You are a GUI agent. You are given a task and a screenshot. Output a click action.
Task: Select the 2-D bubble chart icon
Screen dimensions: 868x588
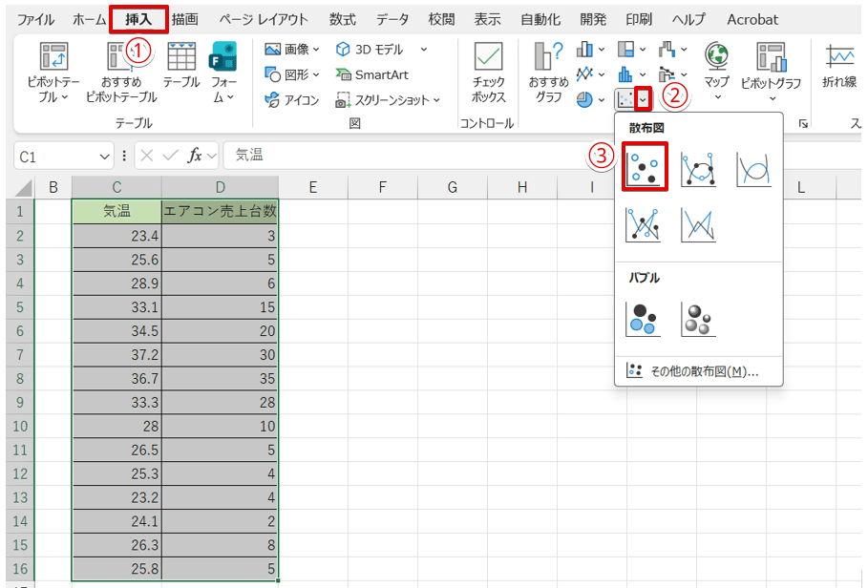[644, 319]
